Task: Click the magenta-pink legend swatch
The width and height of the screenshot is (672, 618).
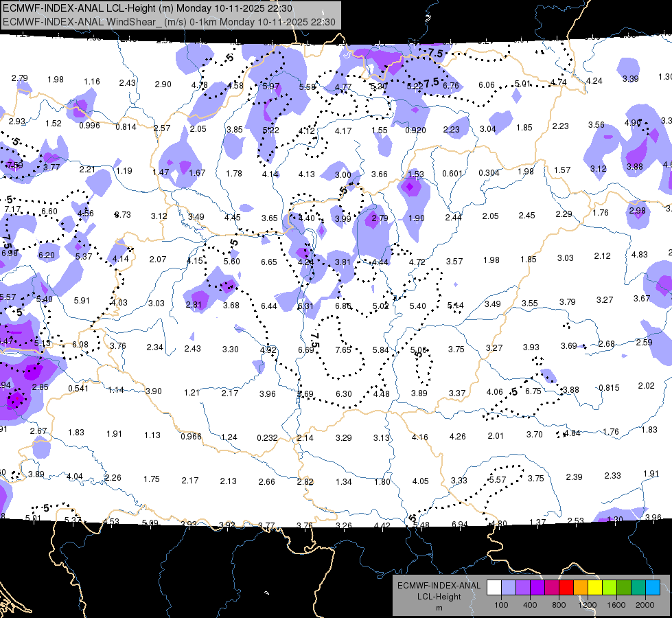Action: (552, 588)
